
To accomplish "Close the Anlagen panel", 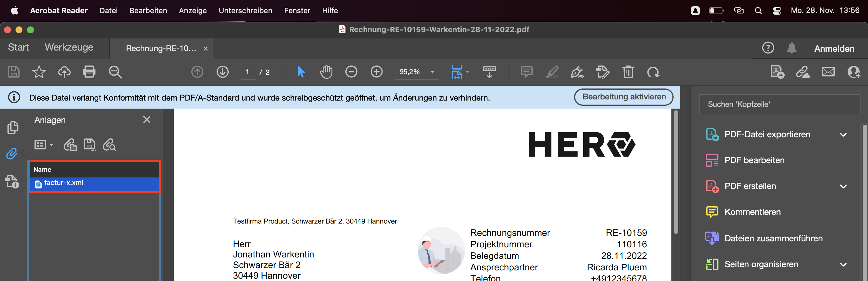I will click(147, 120).
